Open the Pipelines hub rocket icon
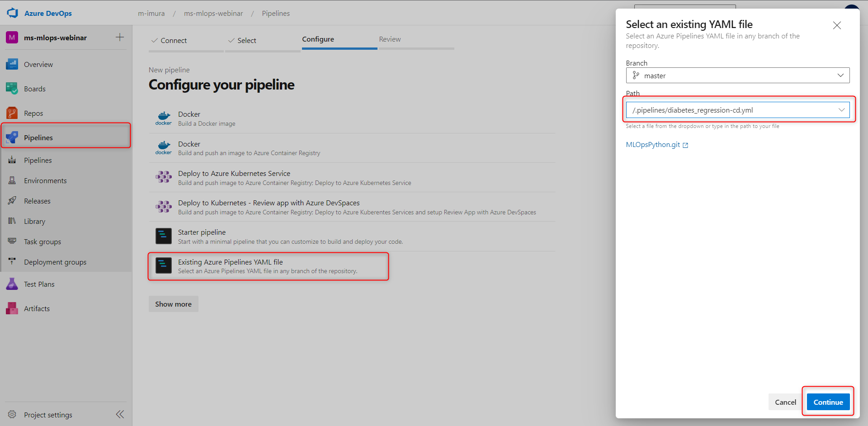 pyautogui.click(x=12, y=137)
